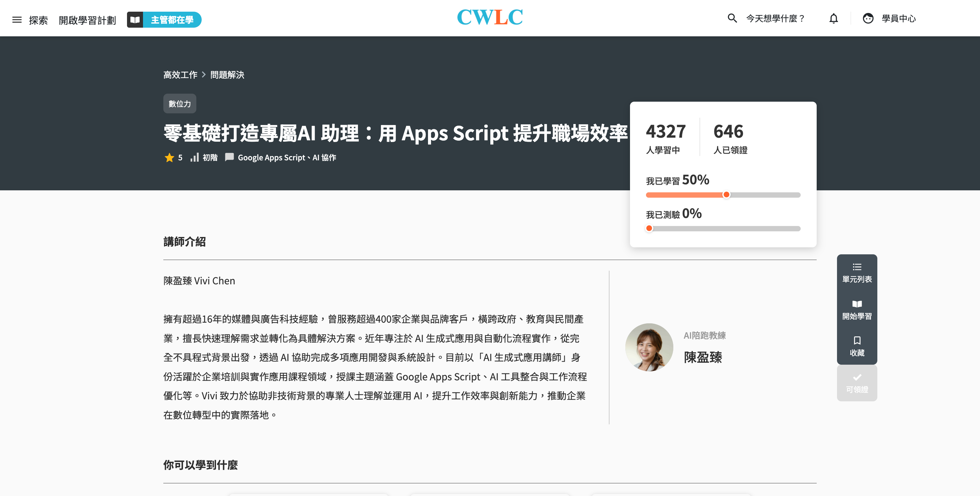Click 收藏 bookmark in floating sidebar
The width and height of the screenshot is (980, 496).
point(857,346)
